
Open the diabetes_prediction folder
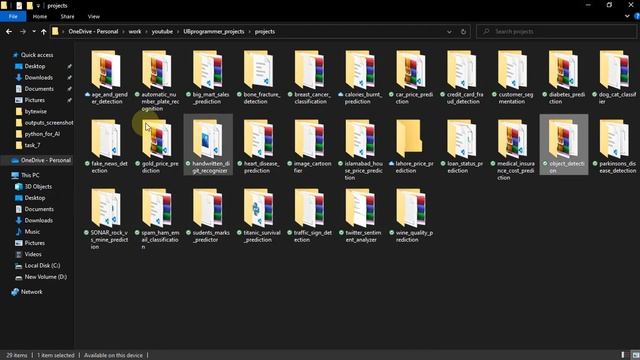click(x=564, y=77)
